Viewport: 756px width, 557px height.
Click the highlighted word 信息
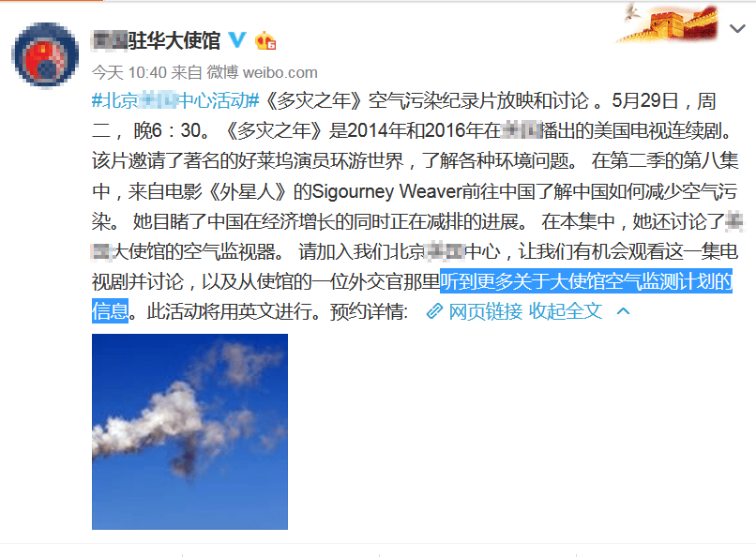[110, 311]
